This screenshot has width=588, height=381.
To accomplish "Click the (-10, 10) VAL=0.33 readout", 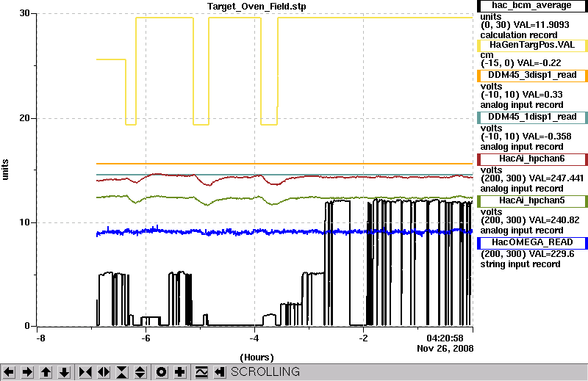I will pyautogui.click(x=522, y=95).
